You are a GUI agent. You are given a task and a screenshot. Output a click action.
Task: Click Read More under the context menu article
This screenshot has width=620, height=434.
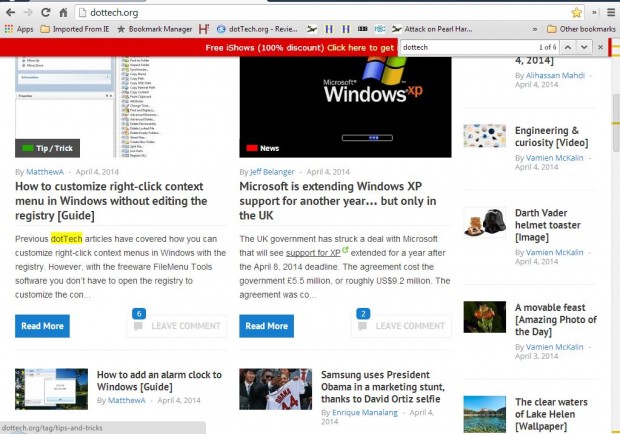42,326
